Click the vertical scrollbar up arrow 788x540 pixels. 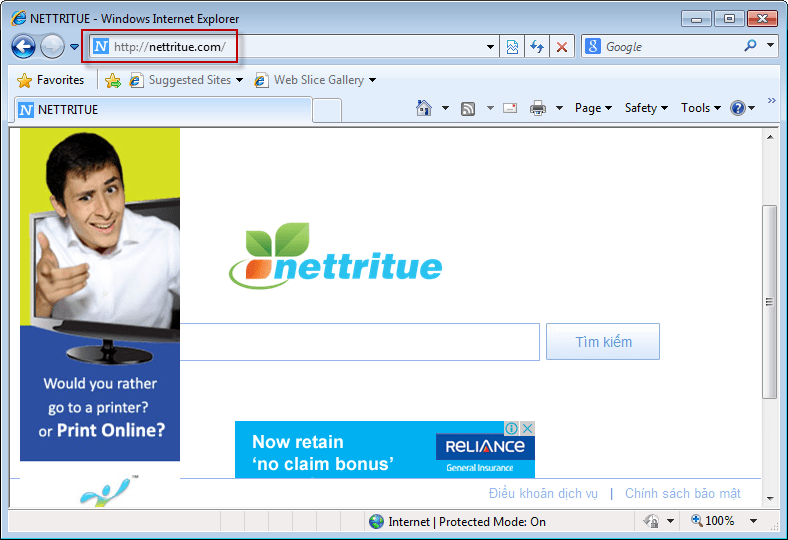(x=770, y=137)
